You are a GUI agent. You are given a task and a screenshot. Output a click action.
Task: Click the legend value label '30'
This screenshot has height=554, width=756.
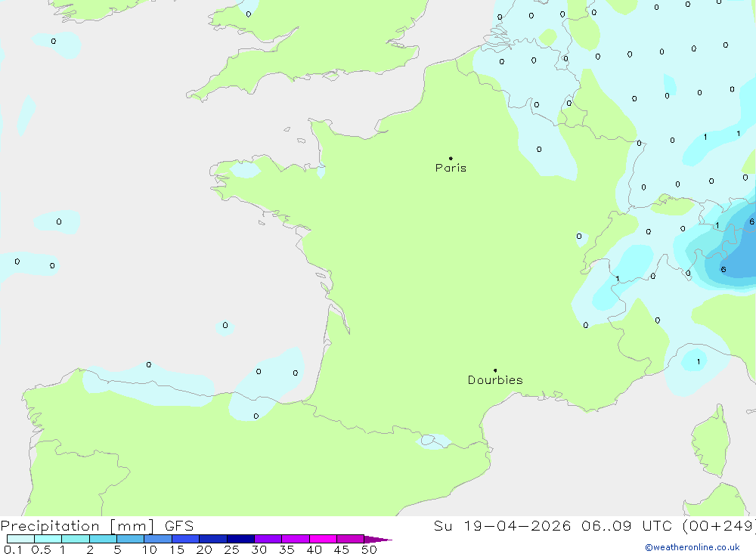(259, 549)
